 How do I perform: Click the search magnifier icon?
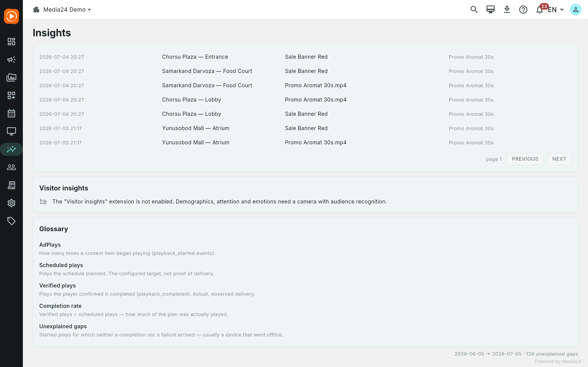[474, 10]
